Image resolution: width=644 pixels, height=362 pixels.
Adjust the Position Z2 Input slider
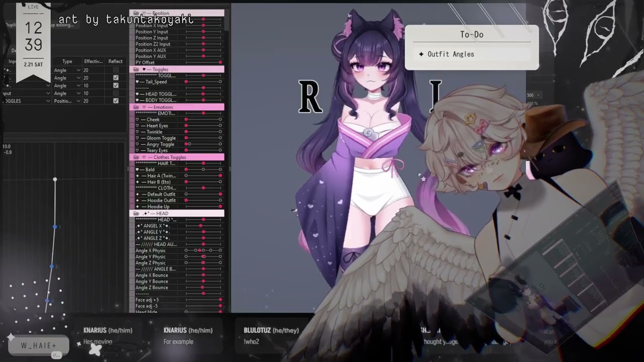tap(203, 44)
